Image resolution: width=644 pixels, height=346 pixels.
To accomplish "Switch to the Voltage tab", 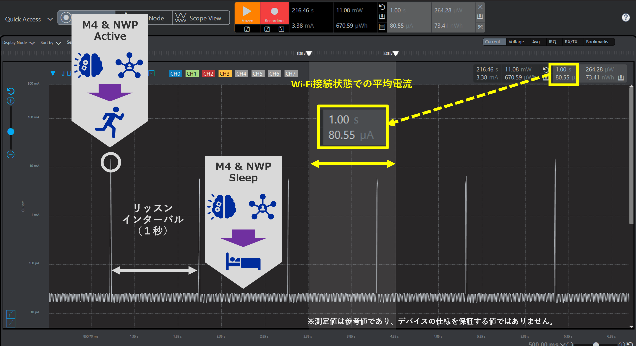I will (516, 42).
